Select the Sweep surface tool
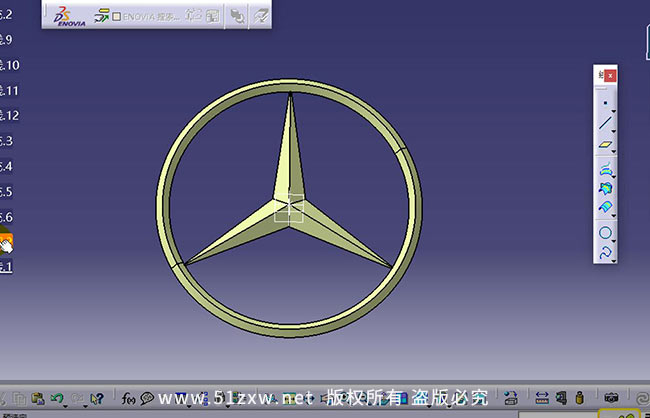This screenshot has height=418, width=650. point(605,169)
